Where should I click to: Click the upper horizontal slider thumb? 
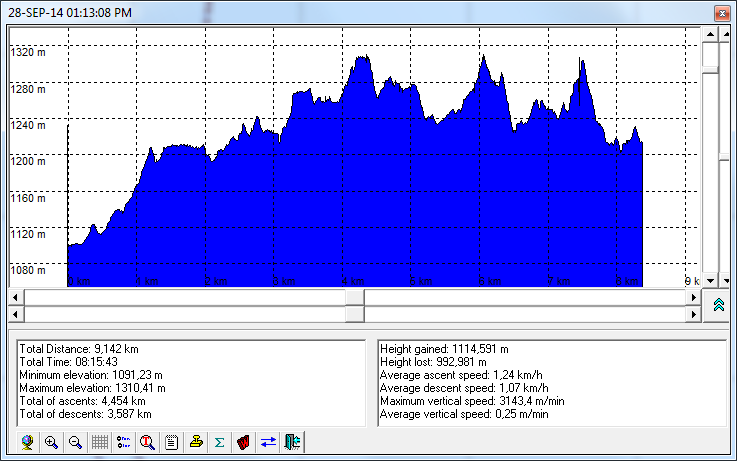coord(355,297)
